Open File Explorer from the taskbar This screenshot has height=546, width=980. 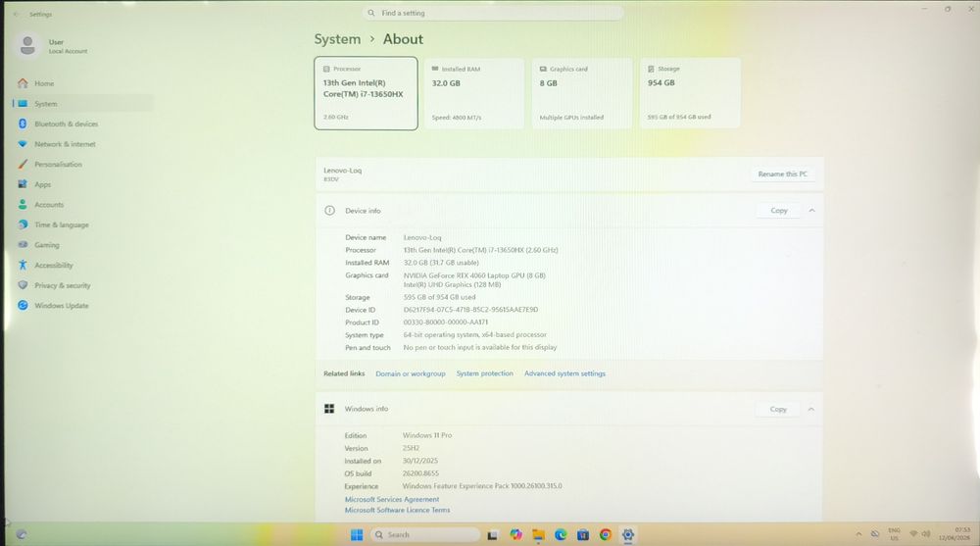pyautogui.click(x=538, y=535)
